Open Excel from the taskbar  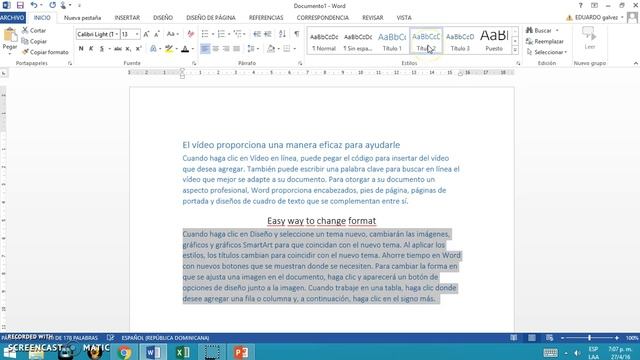(182, 352)
